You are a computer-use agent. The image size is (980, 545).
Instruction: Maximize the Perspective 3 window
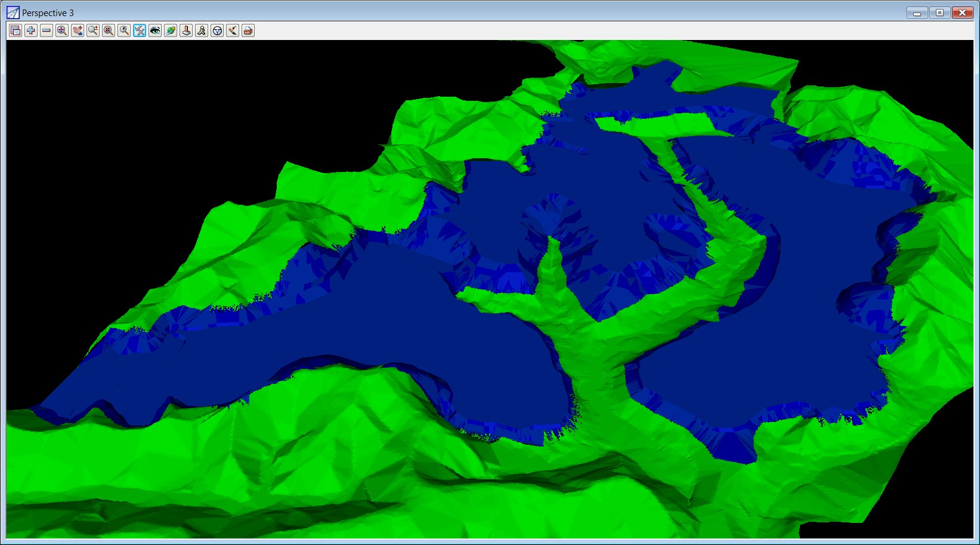939,13
